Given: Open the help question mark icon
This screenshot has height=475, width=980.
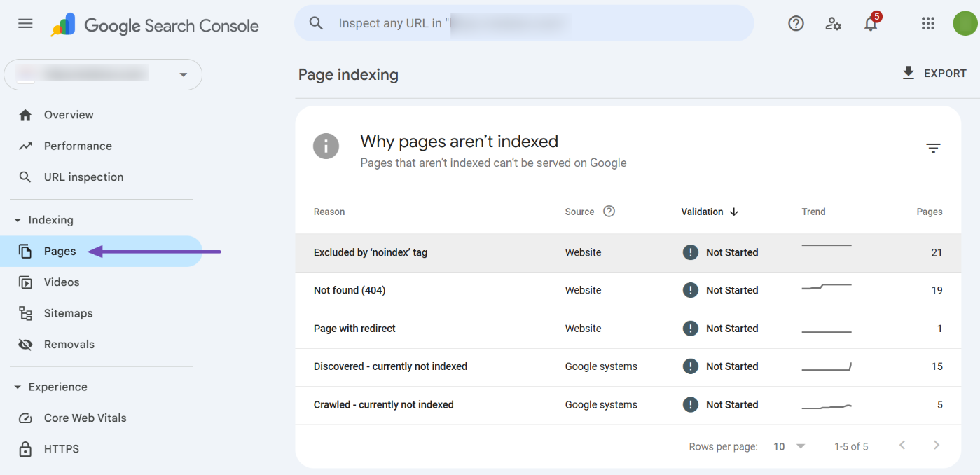Looking at the screenshot, I should coord(796,24).
